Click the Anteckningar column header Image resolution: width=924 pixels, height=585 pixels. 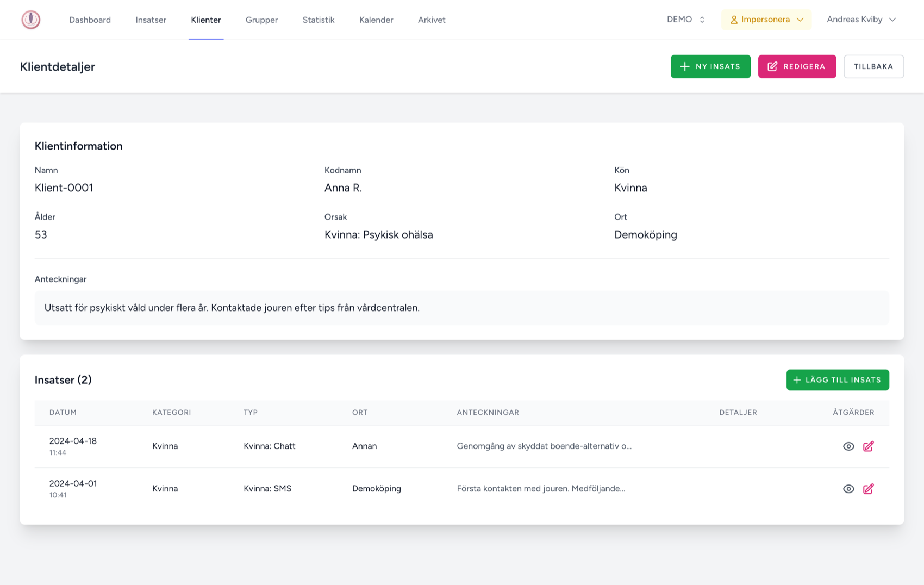(488, 413)
